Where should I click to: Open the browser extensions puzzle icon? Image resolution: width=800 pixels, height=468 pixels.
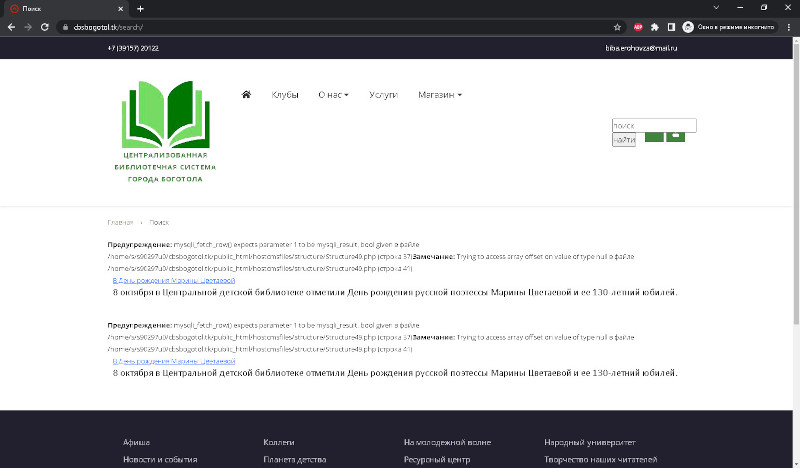[655, 27]
